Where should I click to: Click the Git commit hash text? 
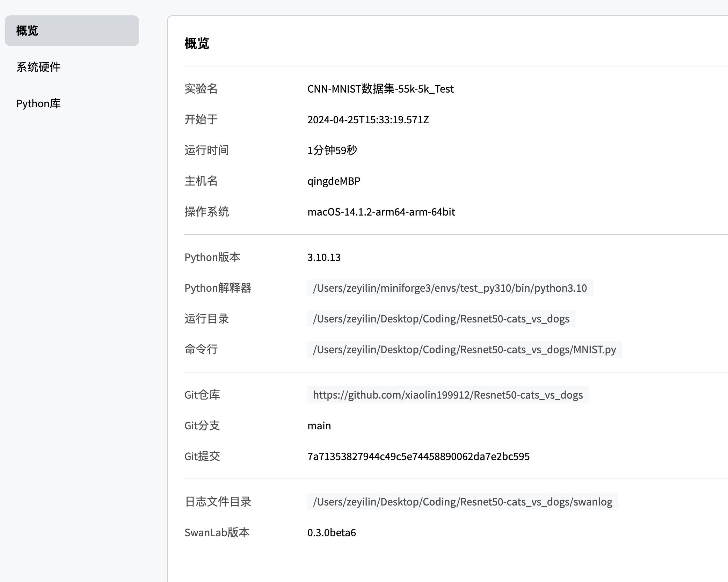[418, 457]
